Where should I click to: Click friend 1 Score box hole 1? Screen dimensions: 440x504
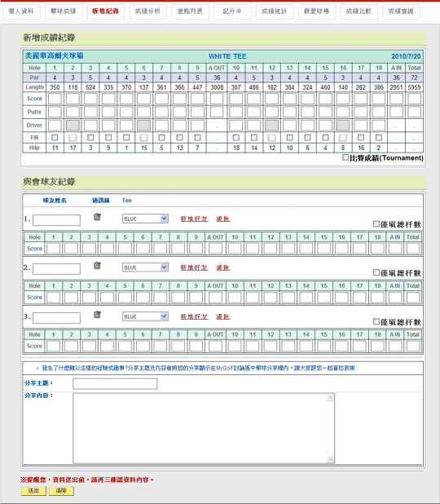tap(54, 249)
